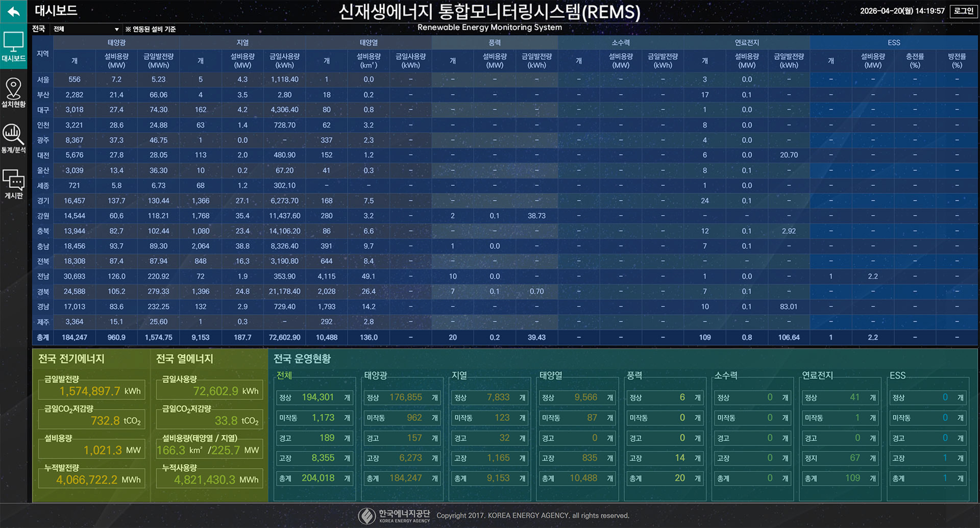Click the 태양열 총계 10,488 status box
Viewport: 980px width, 528px height.
coord(577,479)
